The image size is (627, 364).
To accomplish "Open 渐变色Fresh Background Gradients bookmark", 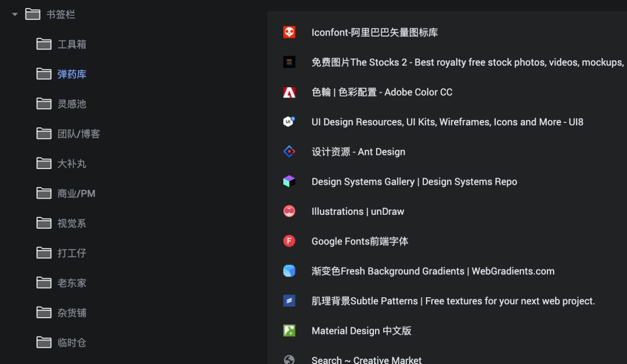I will point(433,271).
